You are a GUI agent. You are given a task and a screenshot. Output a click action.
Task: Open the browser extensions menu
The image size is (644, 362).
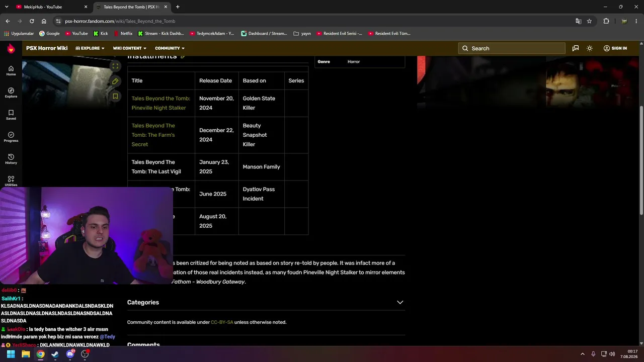(606, 21)
